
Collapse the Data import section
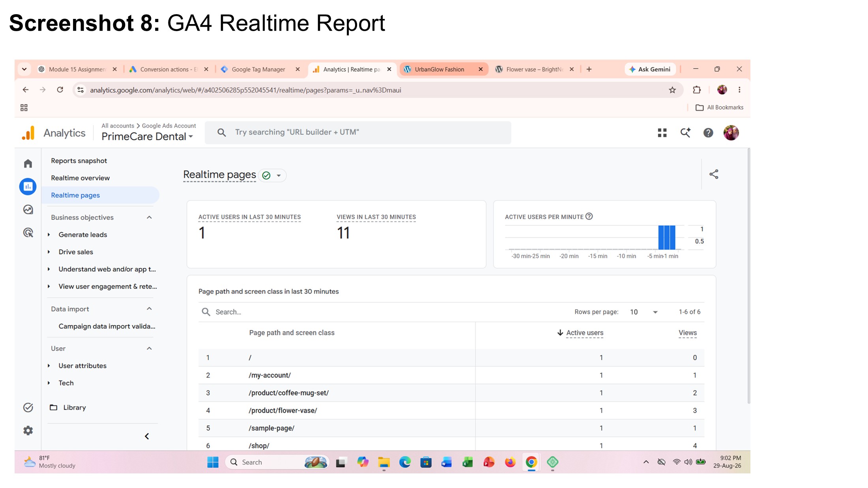pyautogui.click(x=149, y=309)
